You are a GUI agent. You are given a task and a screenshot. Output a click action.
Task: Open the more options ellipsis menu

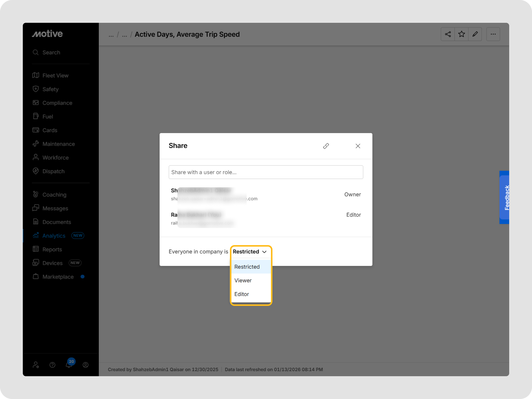tap(493, 34)
